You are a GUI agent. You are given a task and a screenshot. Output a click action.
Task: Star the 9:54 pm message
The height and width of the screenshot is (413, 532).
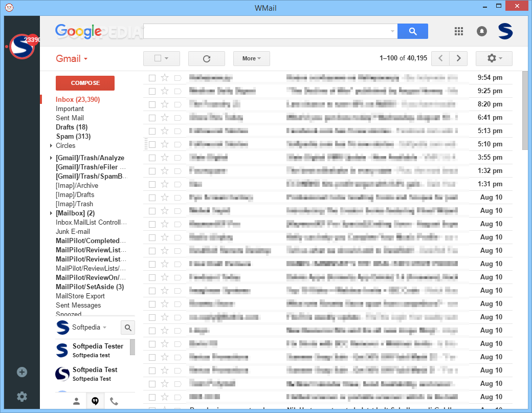coord(165,78)
